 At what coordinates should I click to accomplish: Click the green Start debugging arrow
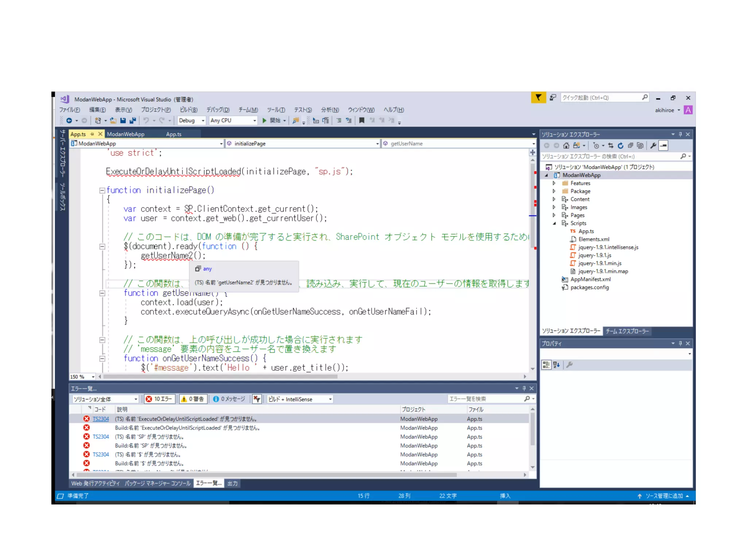click(x=264, y=120)
